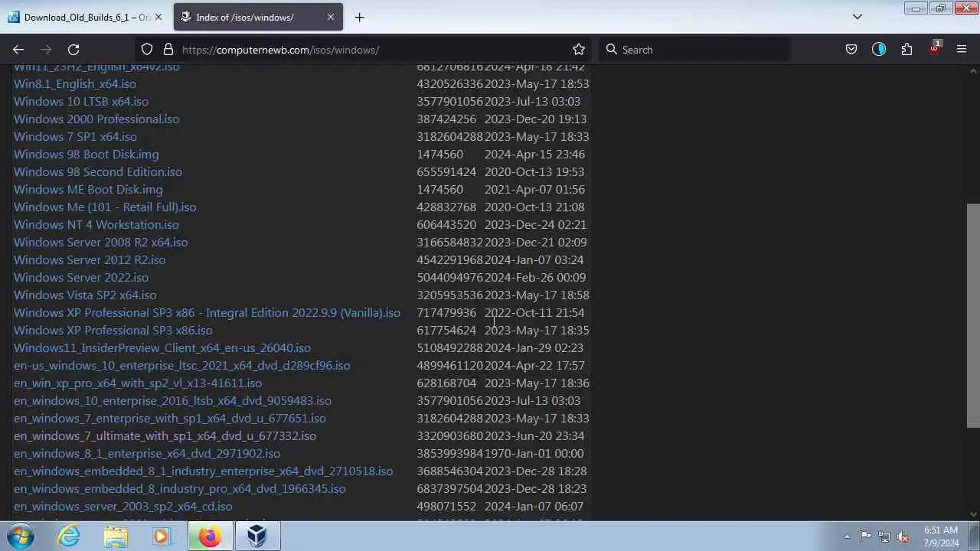Image resolution: width=980 pixels, height=551 pixels.
Task: Download en_windows_8_1_enterprise_x64_dvd_2971902.iso
Action: (x=147, y=453)
